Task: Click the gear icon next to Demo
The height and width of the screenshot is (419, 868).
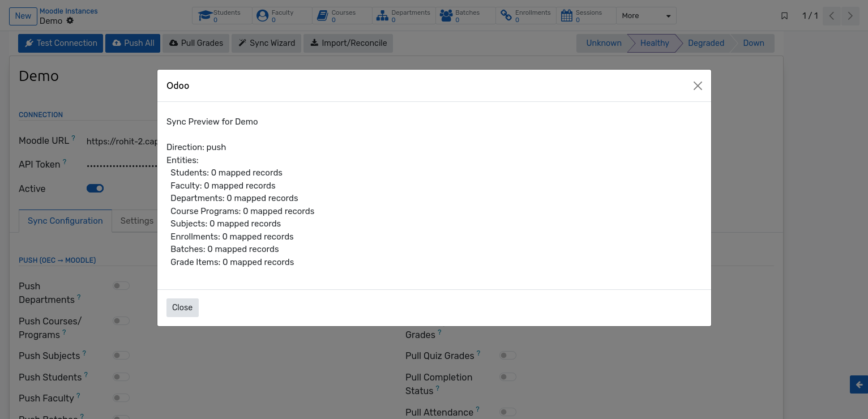Action: point(70,20)
